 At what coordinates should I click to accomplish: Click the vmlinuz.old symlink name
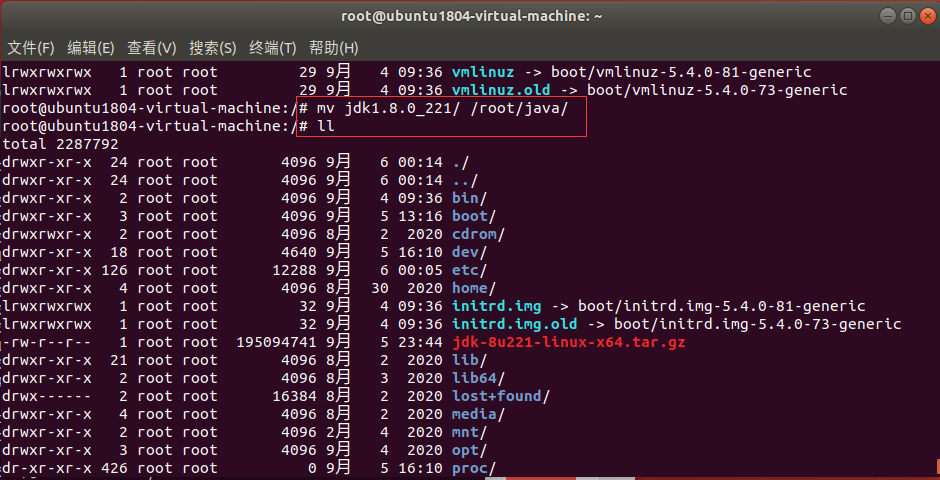[x=501, y=90]
